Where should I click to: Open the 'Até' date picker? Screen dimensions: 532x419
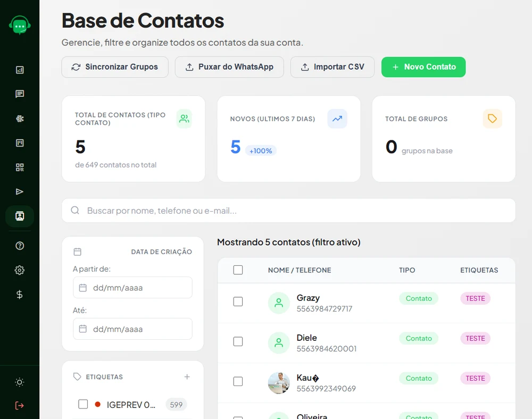pyautogui.click(x=132, y=329)
